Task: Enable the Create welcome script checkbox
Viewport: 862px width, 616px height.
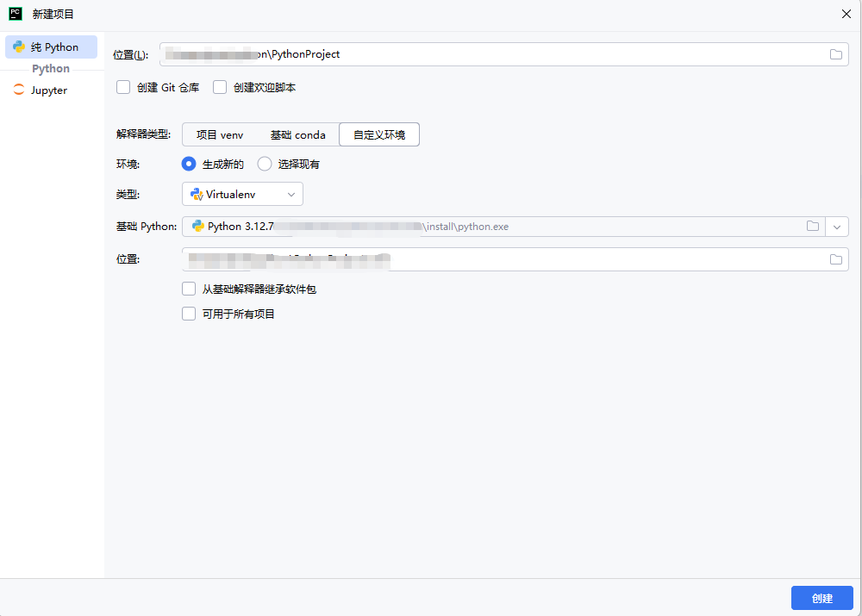Action: 220,87
